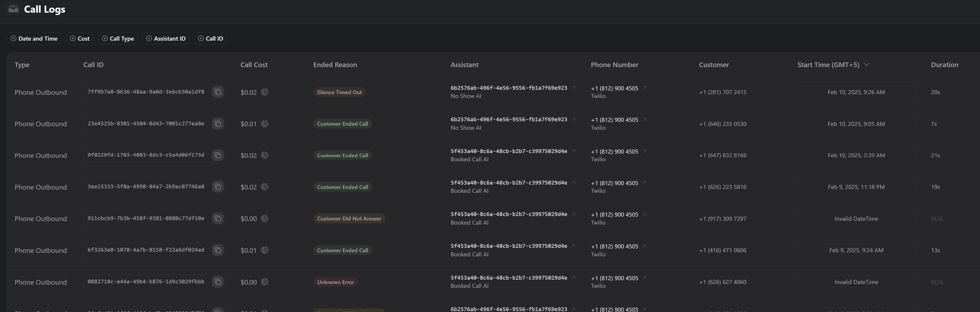Open assistant link arrow in 7ff9b7a8 row
This screenshot has height=312, width=980.
[x=573, y=88]
